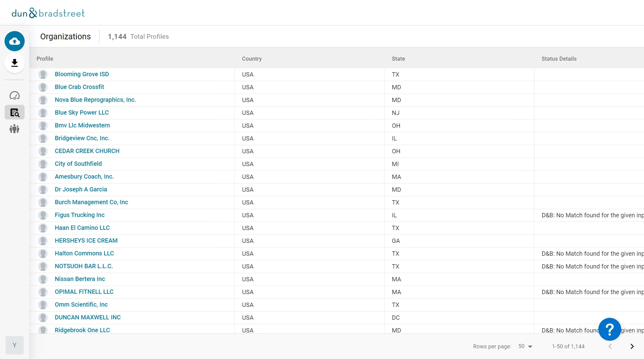The height and width of the screenshot is (359, 644).
Task: Open Omm Scientific, Inc profile
Action: (x=81, y=305)
